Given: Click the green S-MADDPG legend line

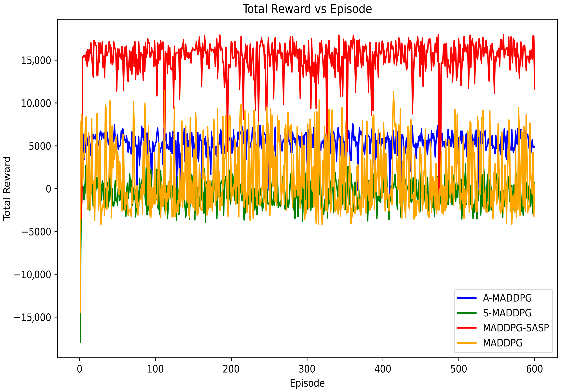Looking at the screenshot, I should pos(467,313).
